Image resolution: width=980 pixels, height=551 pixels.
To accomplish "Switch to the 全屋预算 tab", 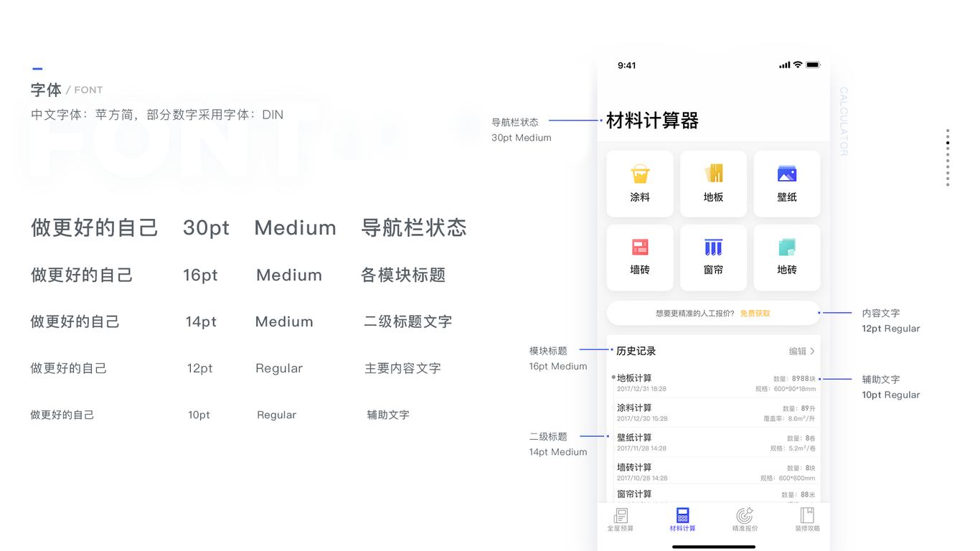I will 621,519.
